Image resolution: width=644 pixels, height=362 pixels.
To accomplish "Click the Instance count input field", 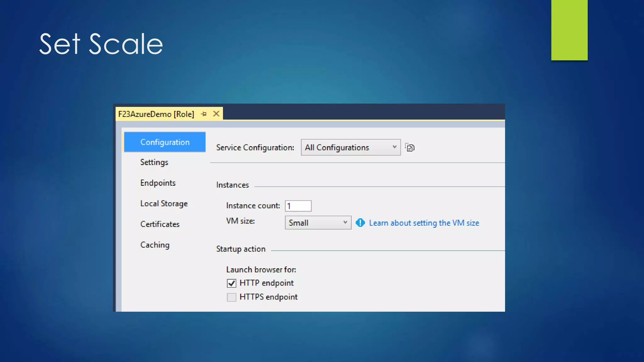I will click(298, 206).
